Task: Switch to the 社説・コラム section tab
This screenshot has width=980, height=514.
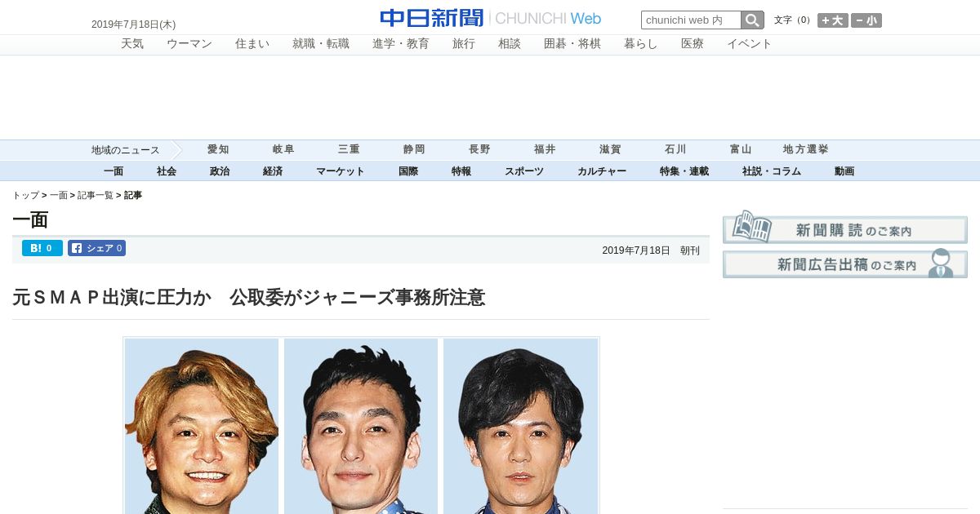Action: [x=772, y=171]
